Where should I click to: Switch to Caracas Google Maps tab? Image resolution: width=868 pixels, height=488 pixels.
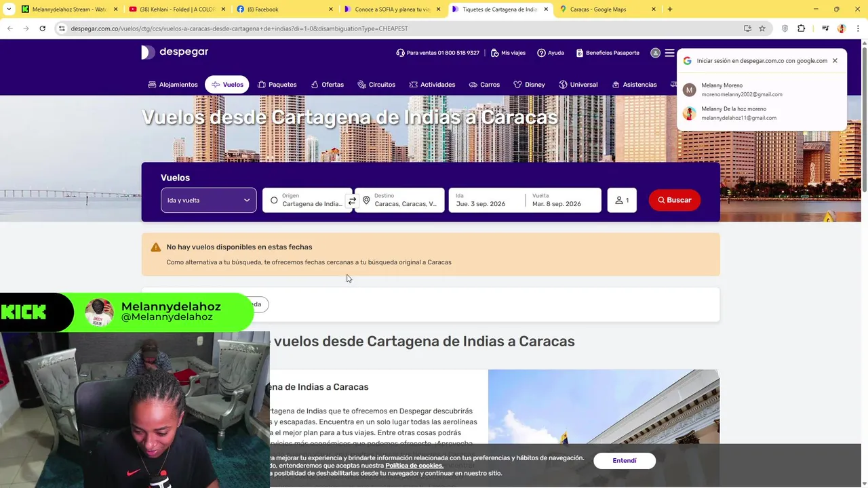pos(608,9)
